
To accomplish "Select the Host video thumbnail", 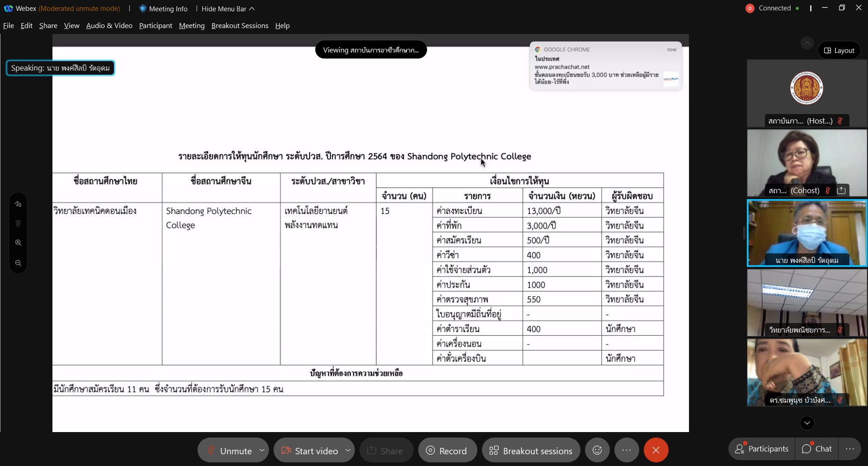I will pyautogui.click(x=807, y=94).
